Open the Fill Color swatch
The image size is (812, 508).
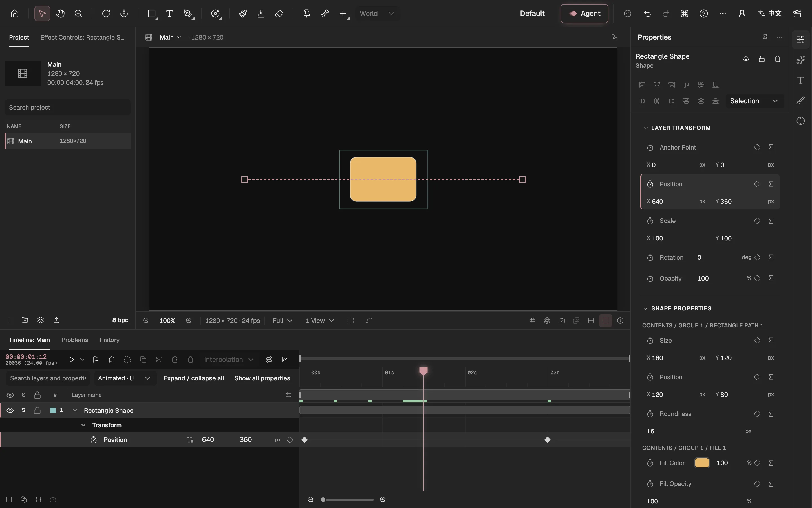[x=702, y=463]
